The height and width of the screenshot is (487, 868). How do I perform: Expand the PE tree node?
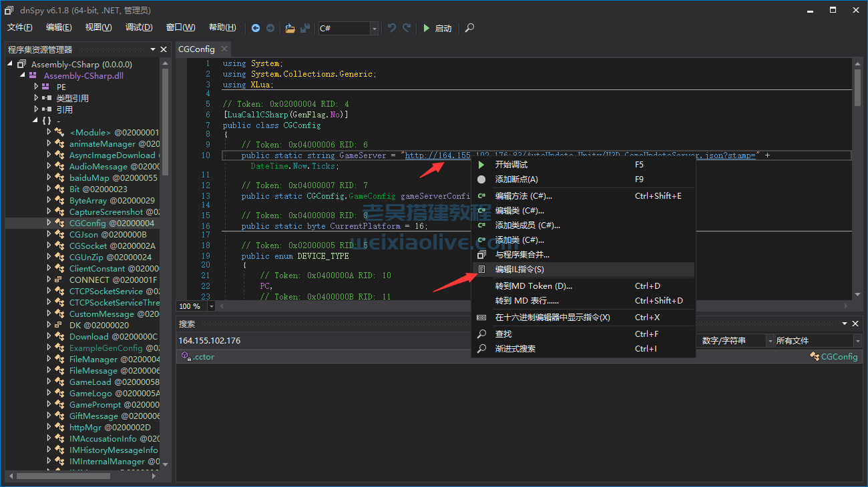tap(37, 87)
